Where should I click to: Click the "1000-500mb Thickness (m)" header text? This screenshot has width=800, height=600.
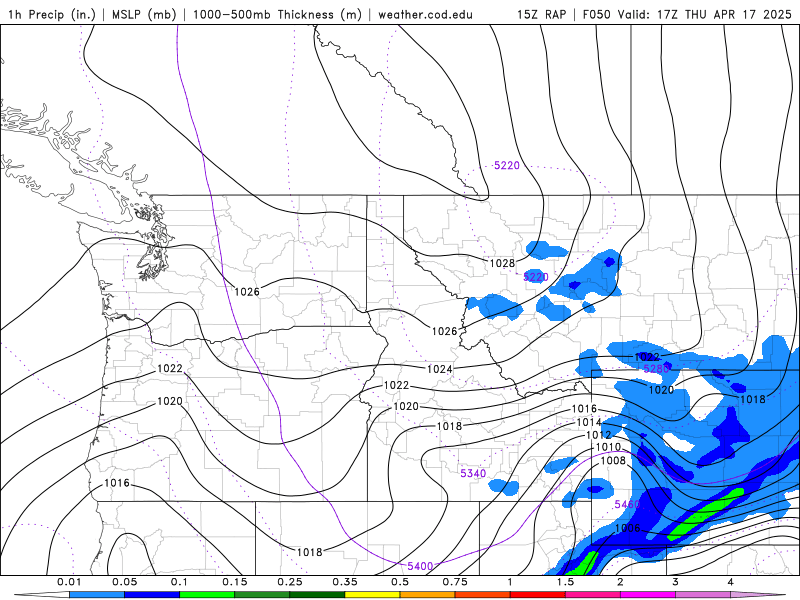coord(277,14)
